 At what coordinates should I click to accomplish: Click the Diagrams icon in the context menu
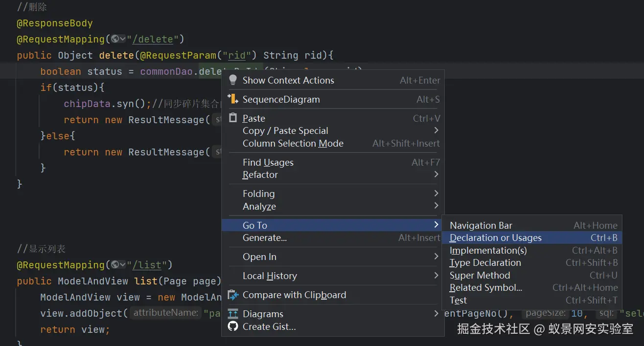[233, 314]
